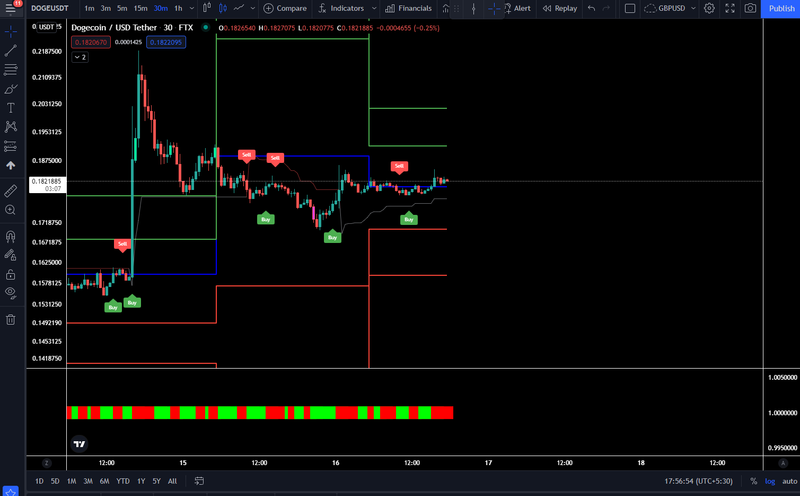Enter fullscreen mode
This screenshot has height=496, width=800.
pyautogui.click(x=730, y=8)
